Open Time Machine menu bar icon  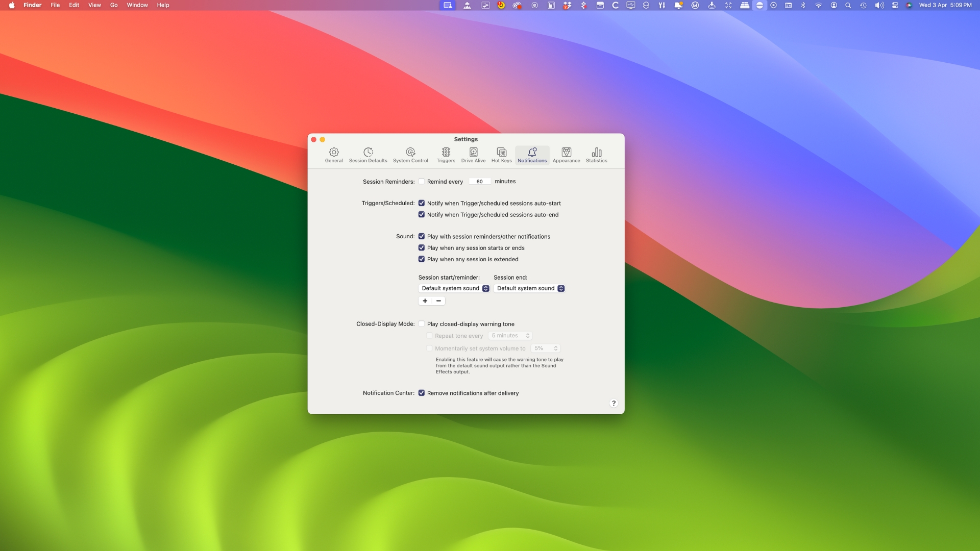(x=863, y=5)
